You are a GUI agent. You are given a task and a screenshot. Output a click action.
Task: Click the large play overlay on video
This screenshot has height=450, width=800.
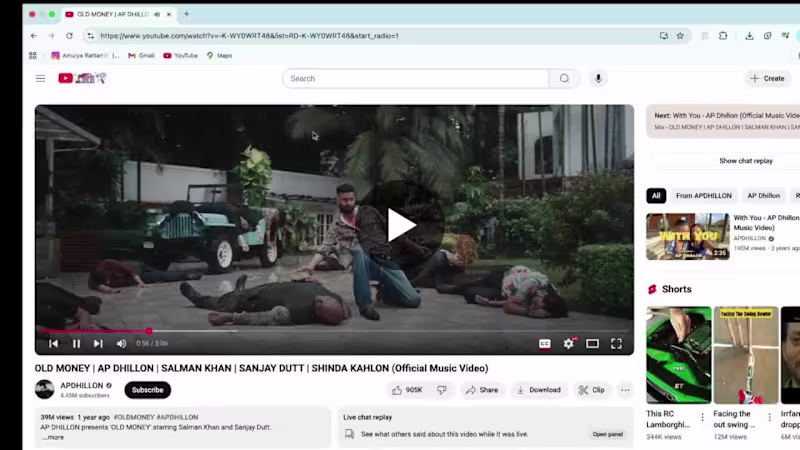pyautogui.click(x=402, y=225)
